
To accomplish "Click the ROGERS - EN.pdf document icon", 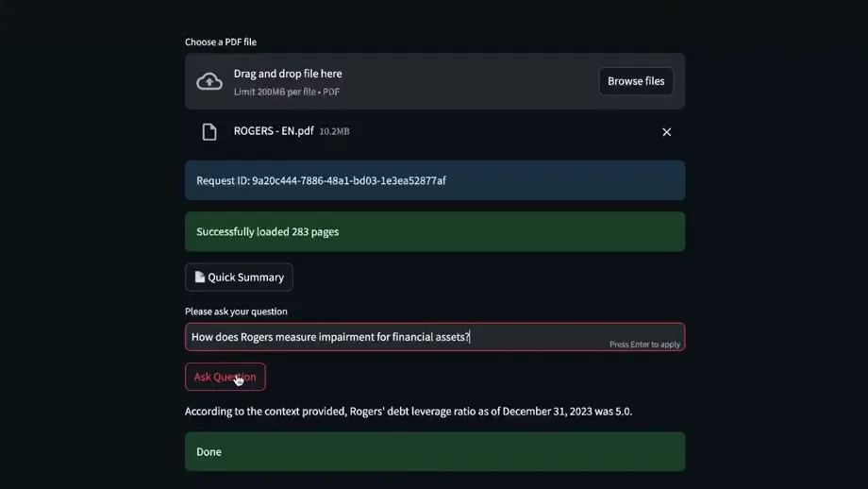I will 209,132.
